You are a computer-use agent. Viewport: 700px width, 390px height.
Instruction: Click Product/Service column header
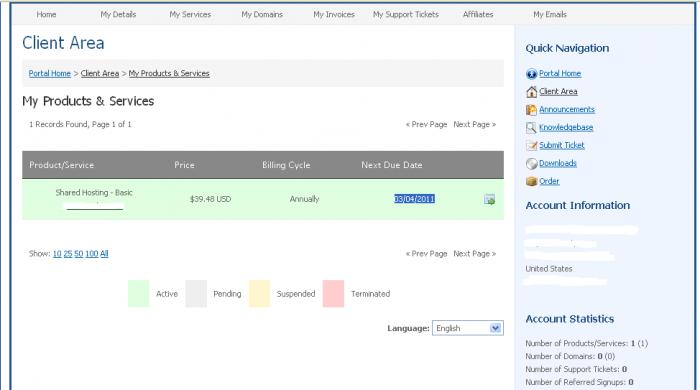(62, 165)
